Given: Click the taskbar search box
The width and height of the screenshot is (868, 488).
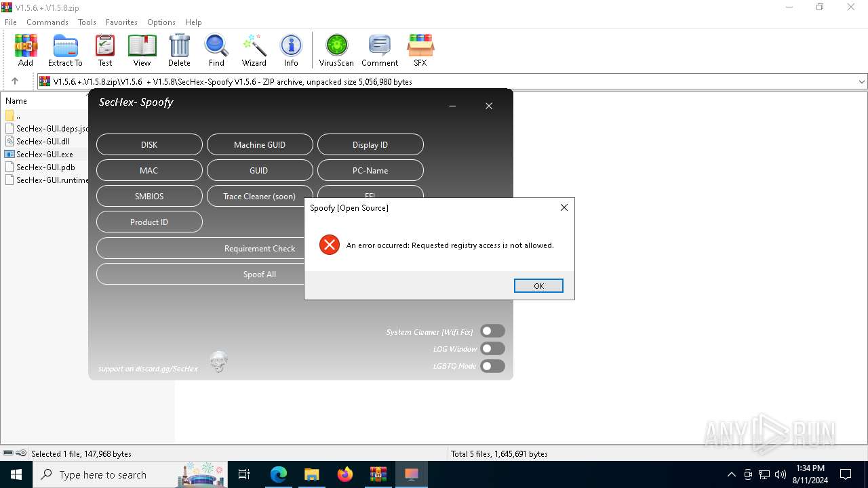Looking at the screenshot, I should (x=130, y=474).
